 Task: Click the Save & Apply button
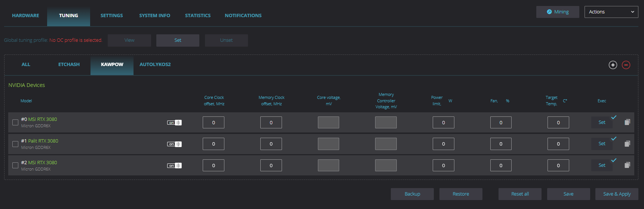tap(616, 194)
